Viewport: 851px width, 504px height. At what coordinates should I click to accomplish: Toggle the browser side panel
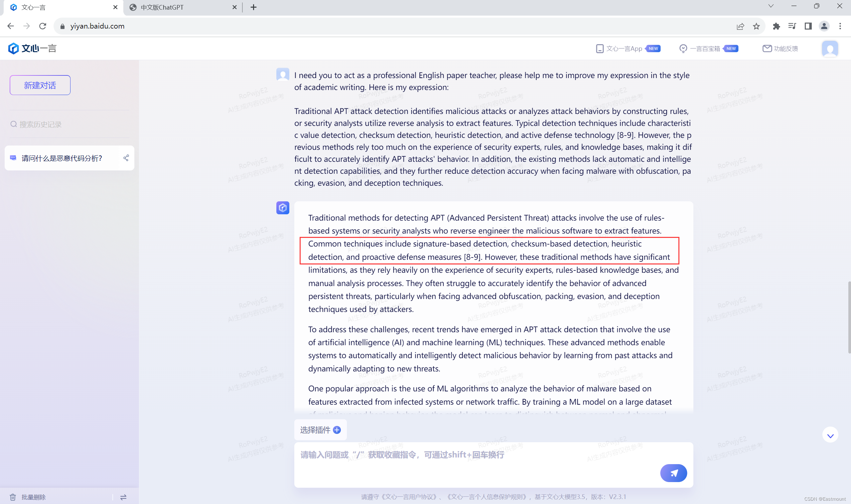(x=808, y=26)
